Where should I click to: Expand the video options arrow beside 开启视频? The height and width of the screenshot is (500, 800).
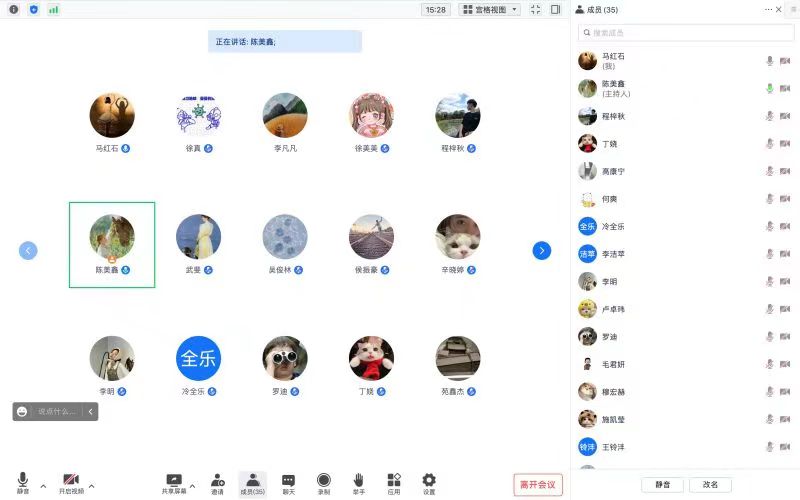pos(92,486)
